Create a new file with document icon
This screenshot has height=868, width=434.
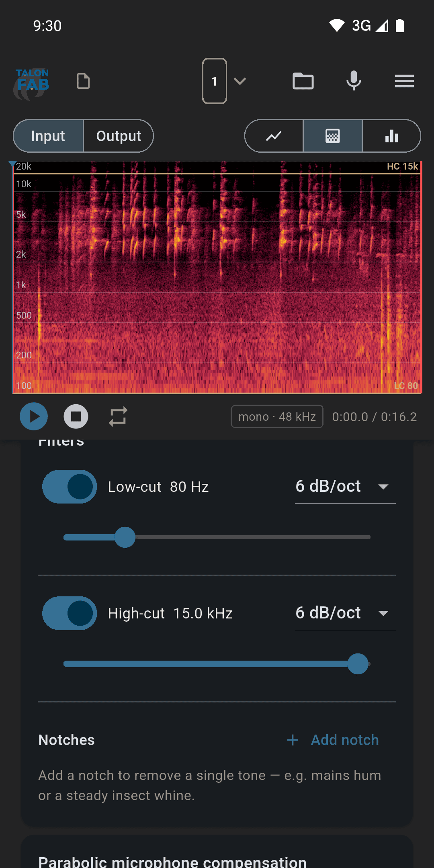(x=83, y=81)
